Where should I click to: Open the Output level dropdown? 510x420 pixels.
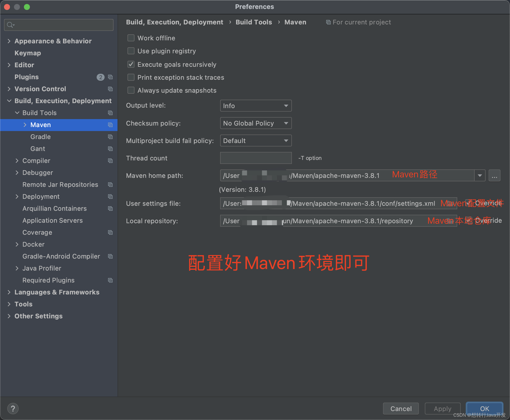click(256, 106)
